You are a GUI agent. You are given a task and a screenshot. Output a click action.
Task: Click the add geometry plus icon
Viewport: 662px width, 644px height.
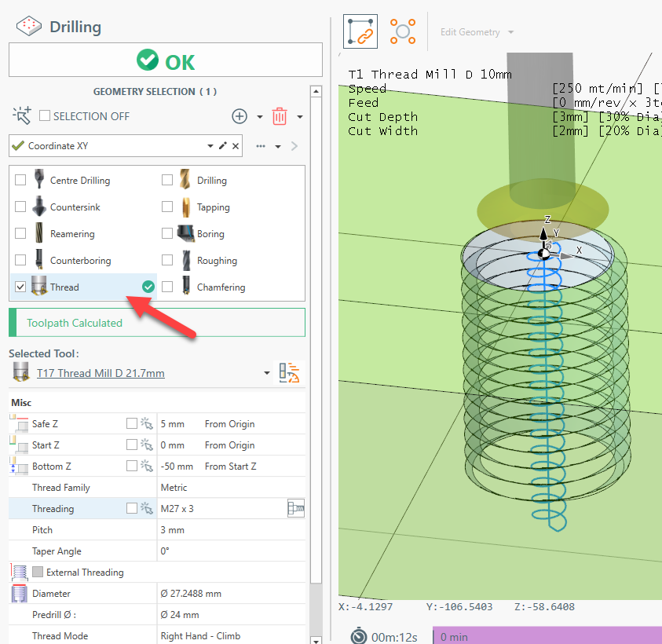click(x=240, y=116)
